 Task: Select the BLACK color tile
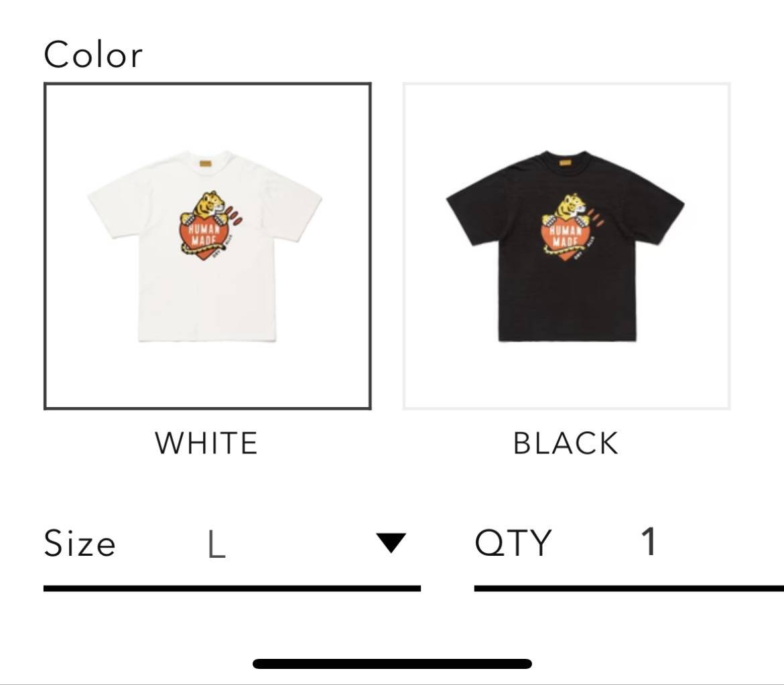566,246
